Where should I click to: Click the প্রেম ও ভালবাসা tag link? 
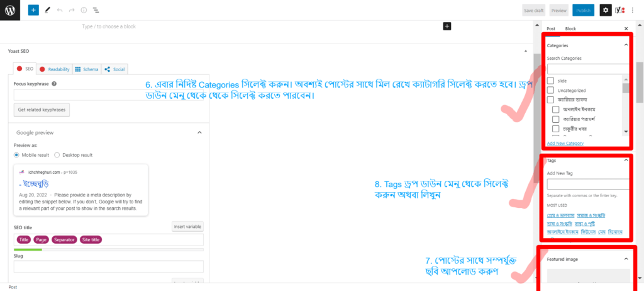[x=560, y=215]
